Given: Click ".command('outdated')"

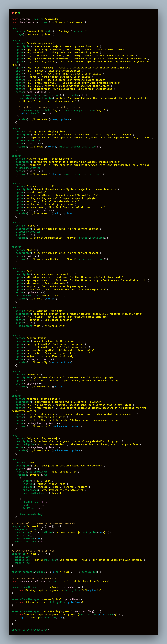Looking at the screenshot, I should (x=28, y=374).
